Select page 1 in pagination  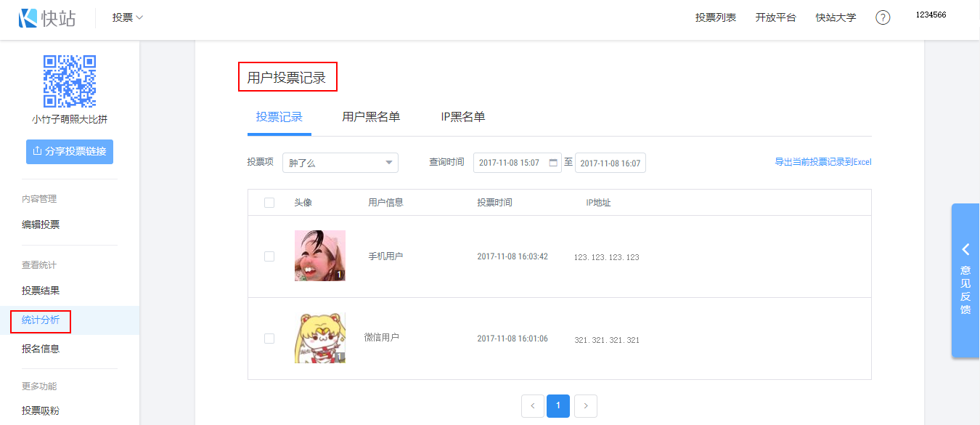click(558, 406)
